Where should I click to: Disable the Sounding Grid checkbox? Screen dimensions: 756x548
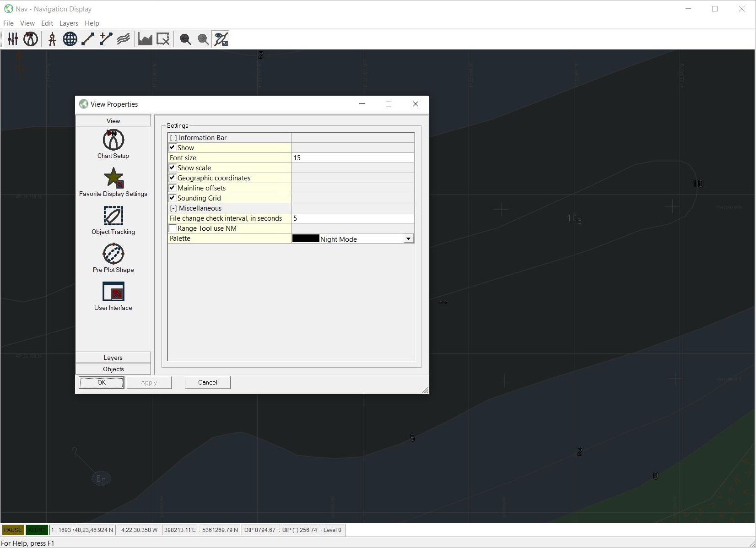173,198
